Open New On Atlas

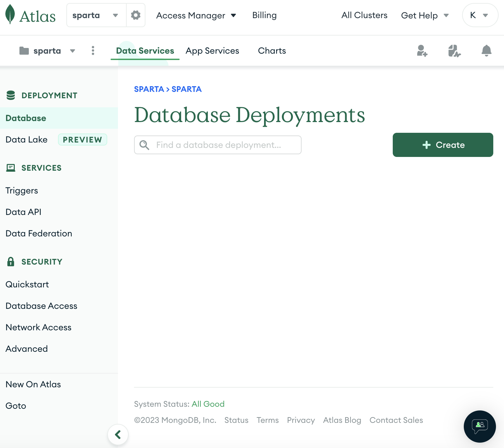pyautogui.click(x=33, y=384)
